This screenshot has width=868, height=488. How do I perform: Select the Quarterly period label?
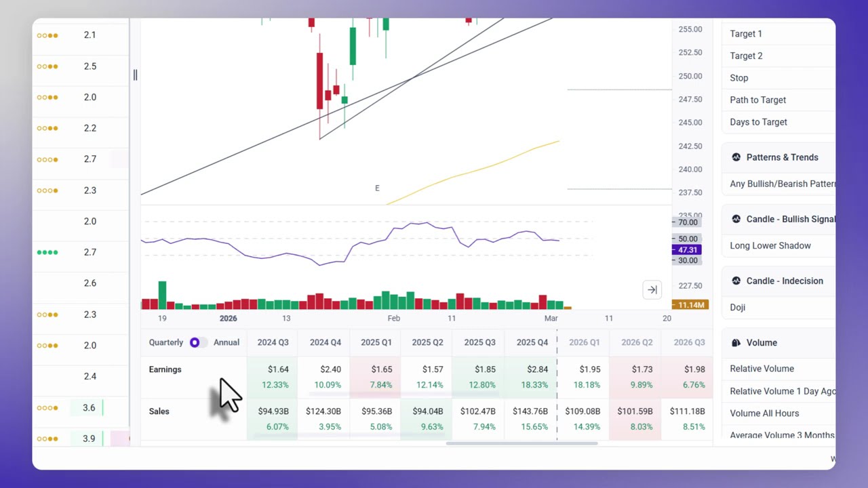(166, 342)
